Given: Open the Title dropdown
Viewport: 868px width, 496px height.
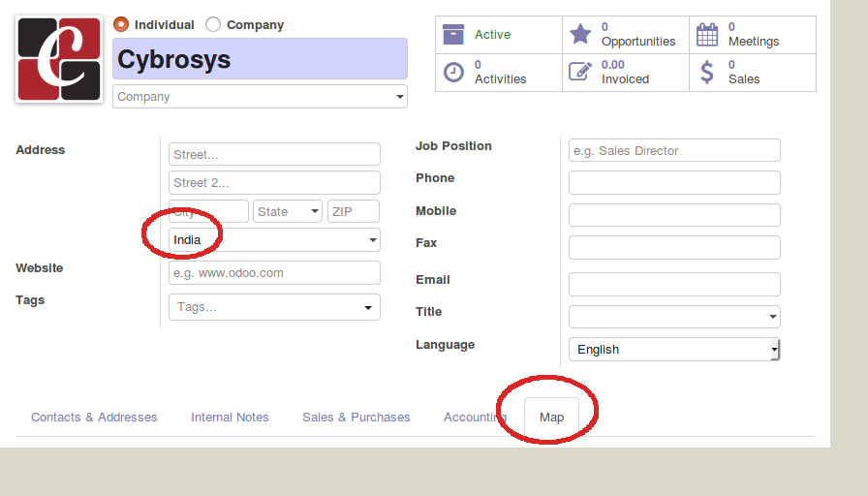Looking at the screenshot, I should [674, 317].
